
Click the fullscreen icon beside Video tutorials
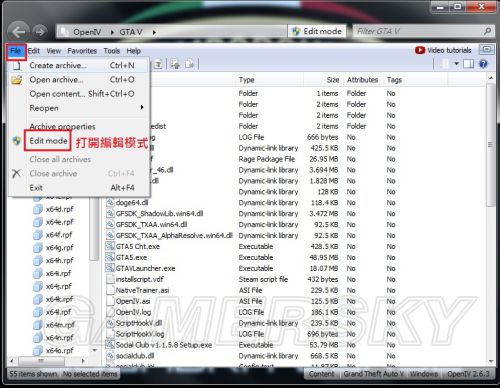[486, 50]
